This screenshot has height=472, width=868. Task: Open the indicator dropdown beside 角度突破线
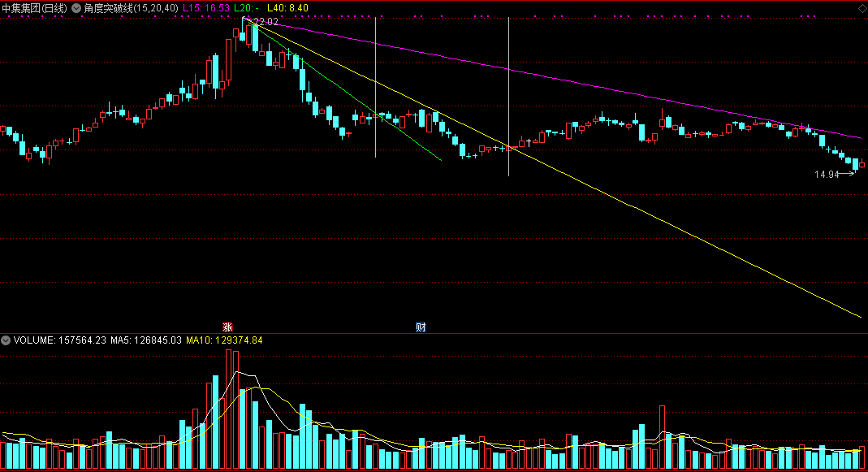76,8
